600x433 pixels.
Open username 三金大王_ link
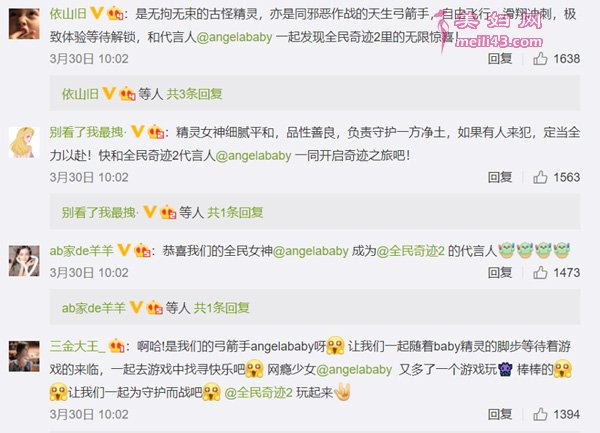(77, 346)
